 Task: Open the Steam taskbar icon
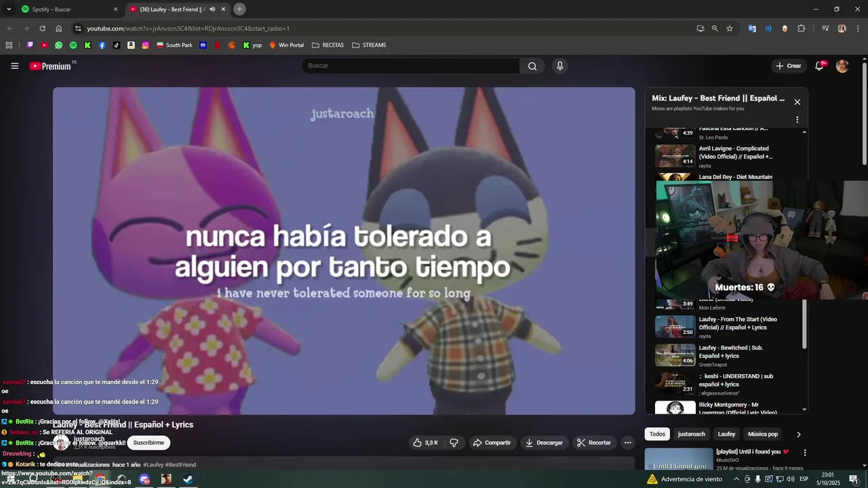point(189,479)
